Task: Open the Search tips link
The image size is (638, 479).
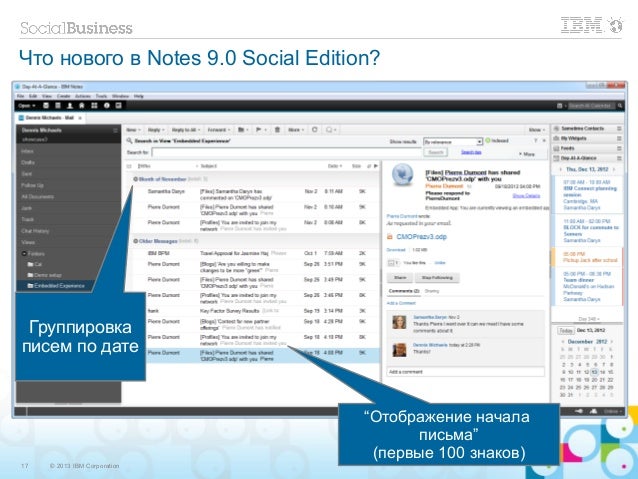Action: (x=471, y=152)
